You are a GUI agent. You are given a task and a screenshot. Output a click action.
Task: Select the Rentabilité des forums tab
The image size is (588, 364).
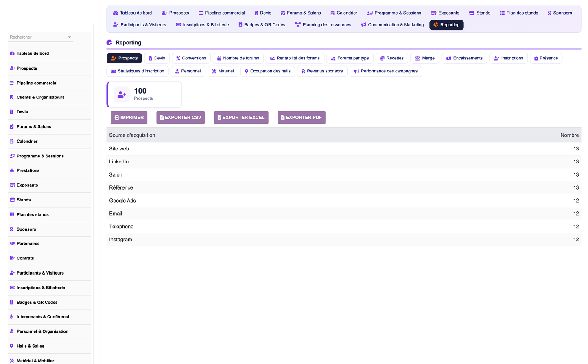295,58
